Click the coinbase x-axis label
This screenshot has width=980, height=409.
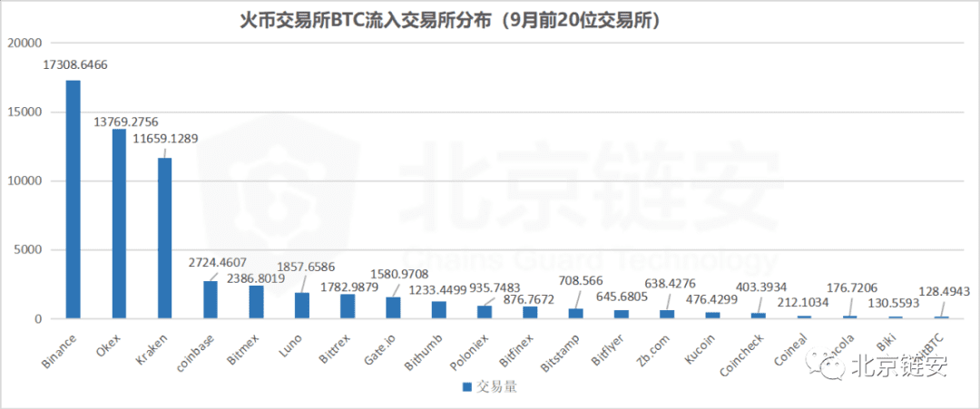tap(196, 352)
